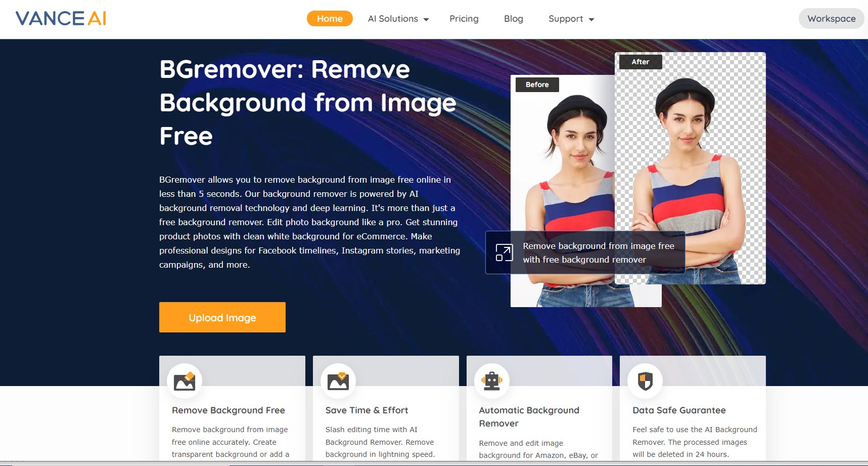This screenshot has height=466, width=868.
Task: Select the Remove Background Free picture icon
Action: point(185,380)
